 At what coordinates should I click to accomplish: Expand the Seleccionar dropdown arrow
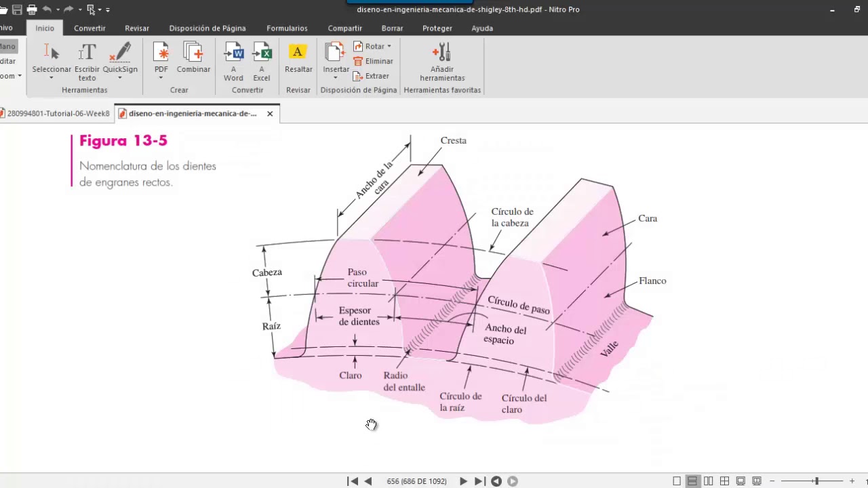52,78
